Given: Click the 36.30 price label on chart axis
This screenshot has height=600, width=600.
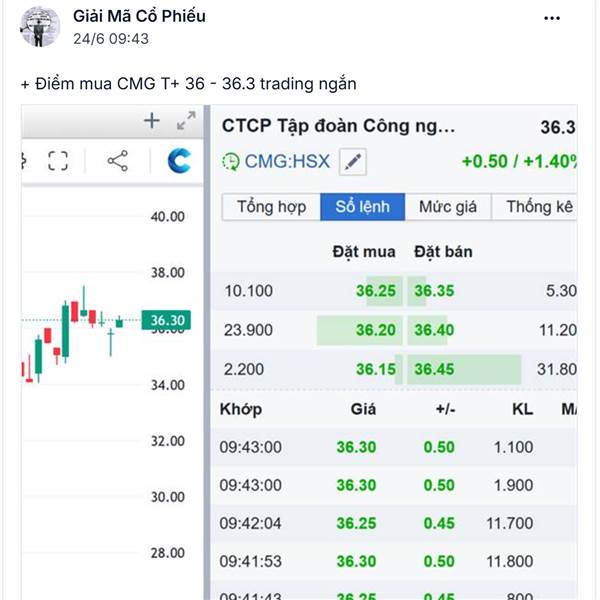Looking at the screenshot, I should pyautogui.click(x=166, y=320).
